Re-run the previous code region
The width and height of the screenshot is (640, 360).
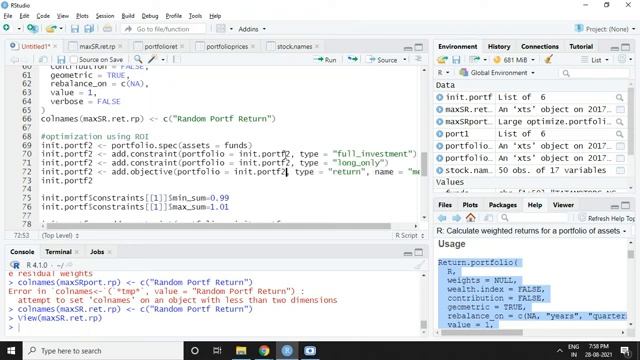[352, 60]
